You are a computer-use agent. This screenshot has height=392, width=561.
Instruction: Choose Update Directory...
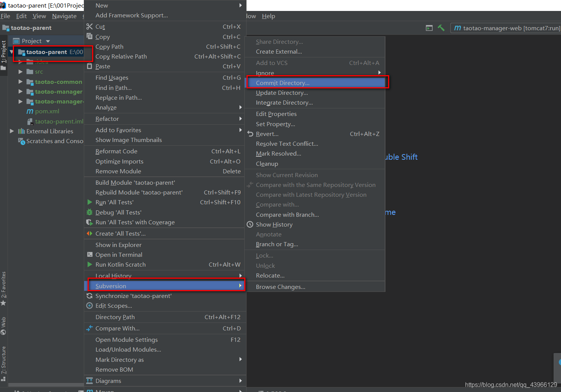(315, 93)
